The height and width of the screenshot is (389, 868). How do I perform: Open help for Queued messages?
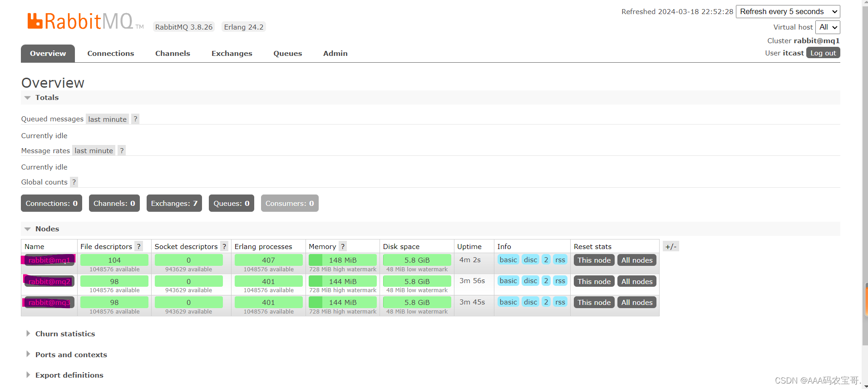click(135, 119)
